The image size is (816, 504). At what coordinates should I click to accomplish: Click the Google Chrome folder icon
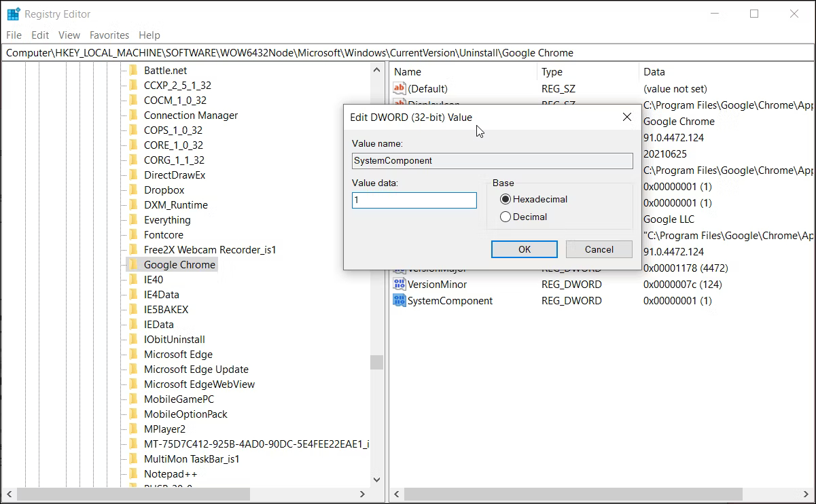pyautogui.click(x=133, y=264)
